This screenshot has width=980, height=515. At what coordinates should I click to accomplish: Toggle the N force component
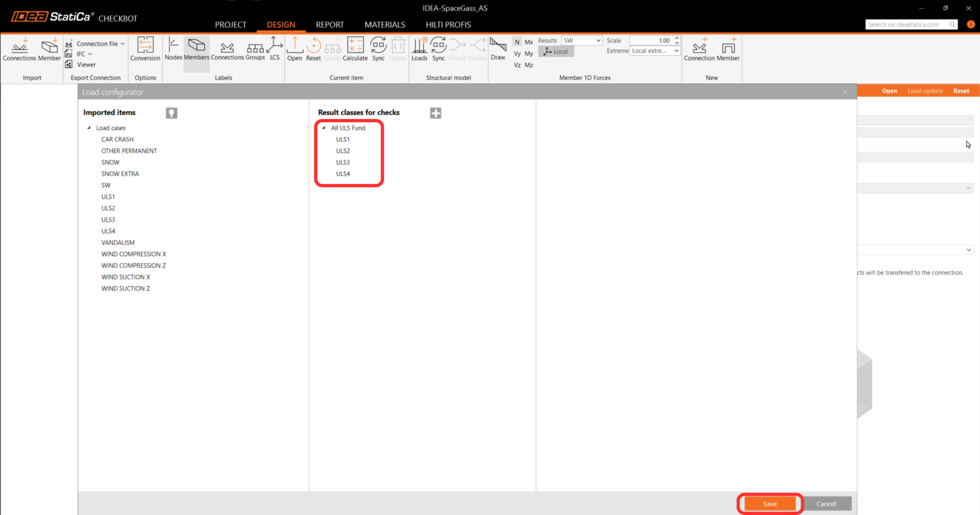(517, 42)
